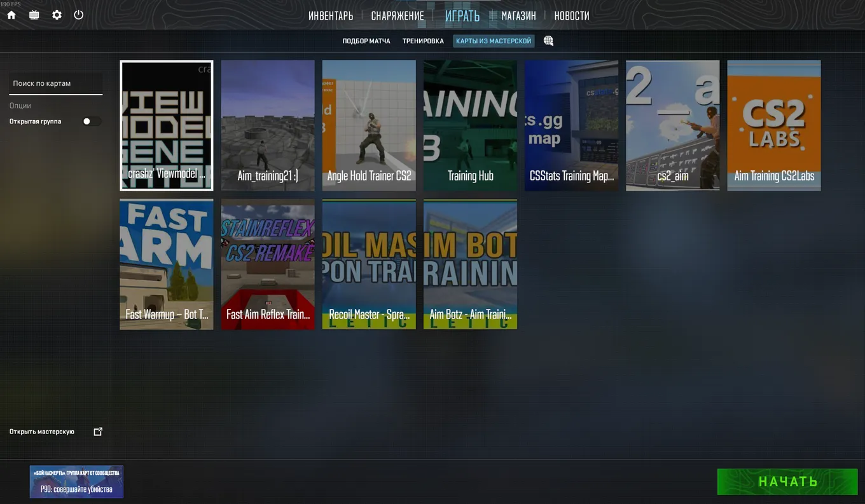Viewport: 865px width, 504px height.
Task: Open the watch/TV icon
Action: (34, 15)
